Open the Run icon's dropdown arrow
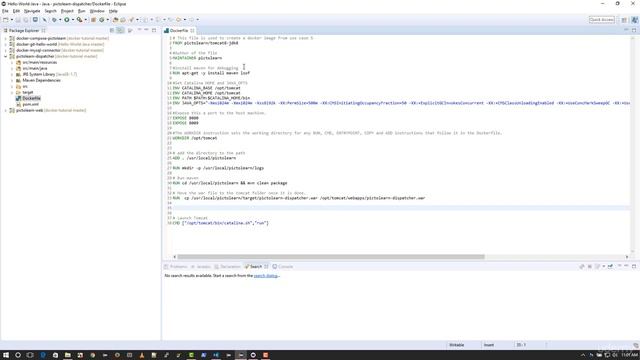The image size is (640, 360). tap(73, 20)
